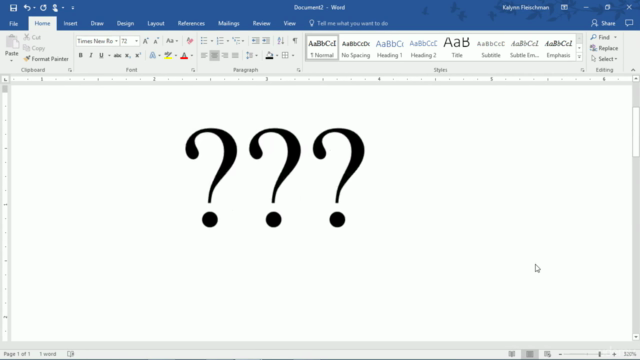The width and height of the screenshot is (640, 360).
Task: Apply strikethrough to text
Action: pos(117,56)
